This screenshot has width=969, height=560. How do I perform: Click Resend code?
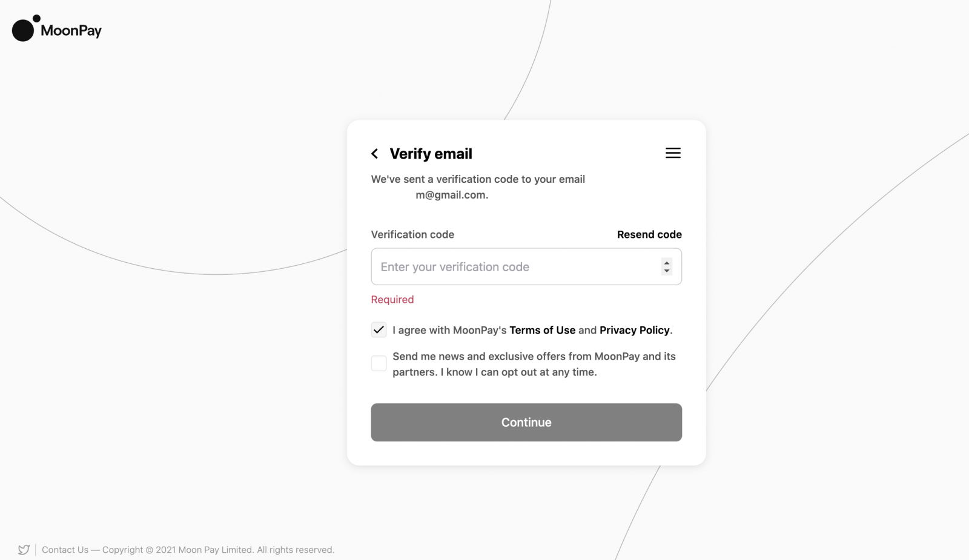click(x=649, y=234)
